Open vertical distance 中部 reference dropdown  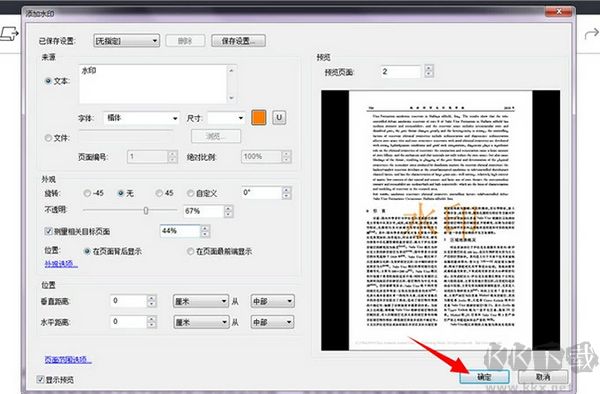coord(272,301)
